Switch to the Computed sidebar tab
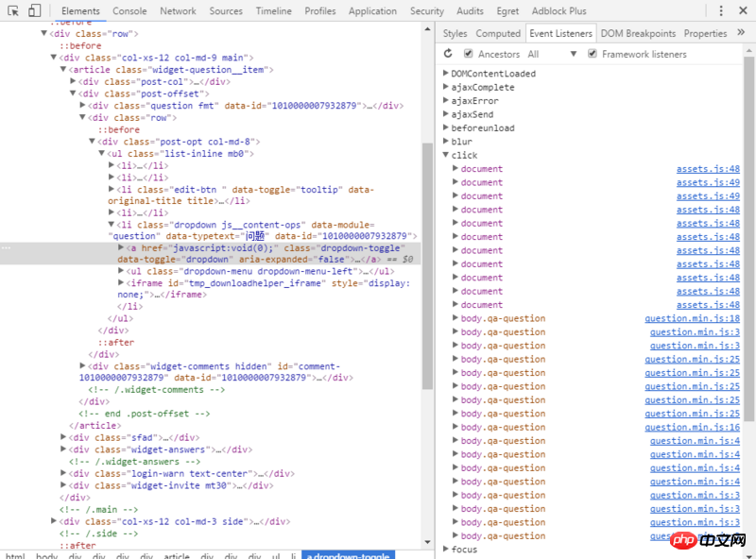The height and width of the screenshot is (559, 756). point(498,33)
